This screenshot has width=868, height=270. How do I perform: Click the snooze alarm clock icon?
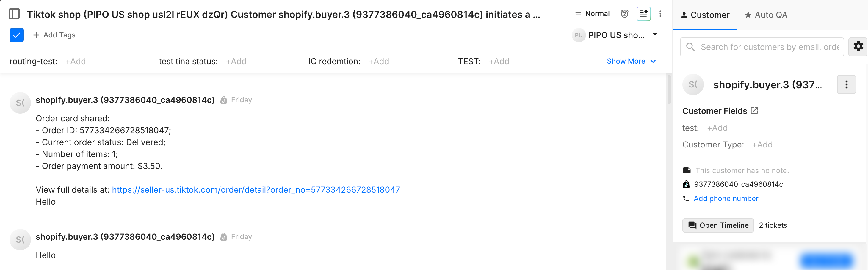(x=624, y=14)
